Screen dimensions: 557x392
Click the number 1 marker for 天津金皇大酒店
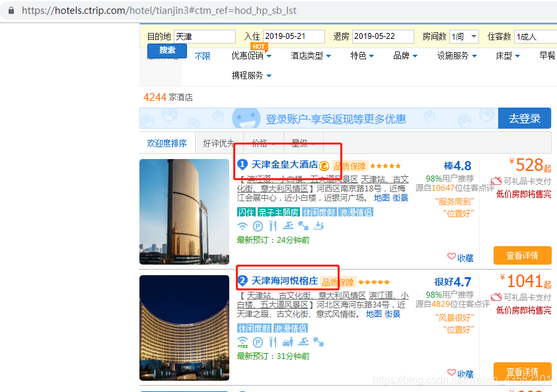[x=242, y=164]
